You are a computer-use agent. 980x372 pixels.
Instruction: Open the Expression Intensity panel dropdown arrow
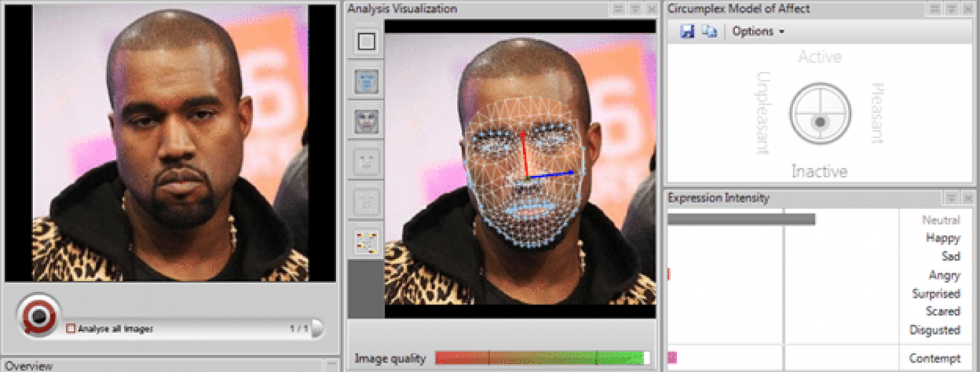[x=951, y=198]
